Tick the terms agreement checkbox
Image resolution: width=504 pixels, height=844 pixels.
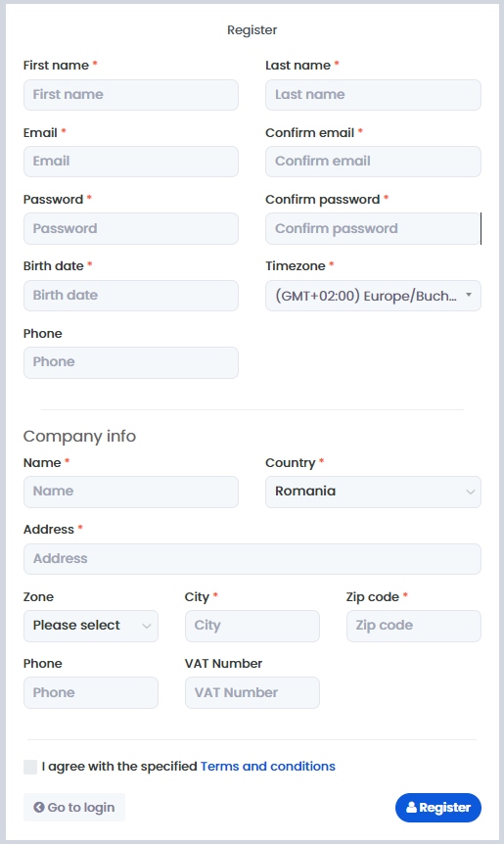(30, 767)
